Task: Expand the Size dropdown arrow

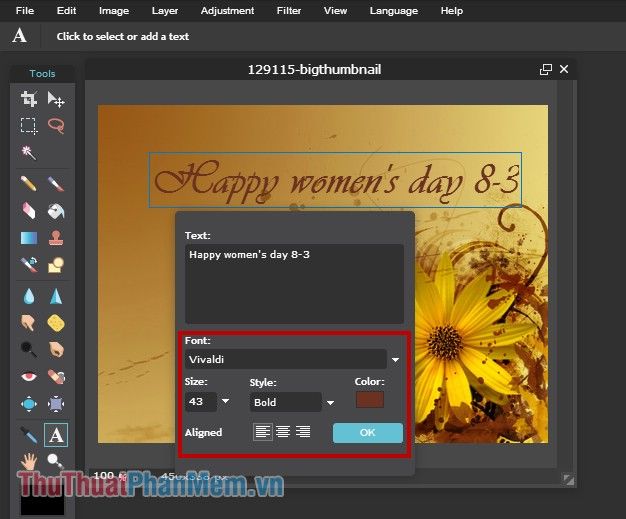Action: tap(226, 401)
